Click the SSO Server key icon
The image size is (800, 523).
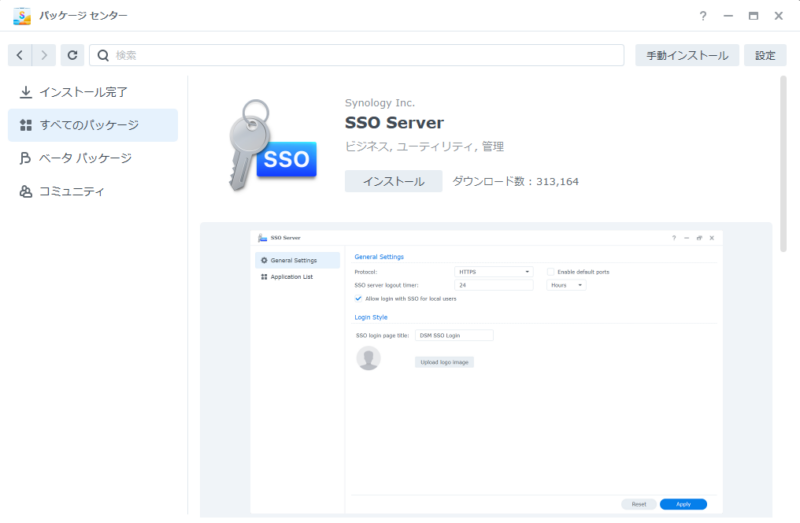(x=272, y=145)
